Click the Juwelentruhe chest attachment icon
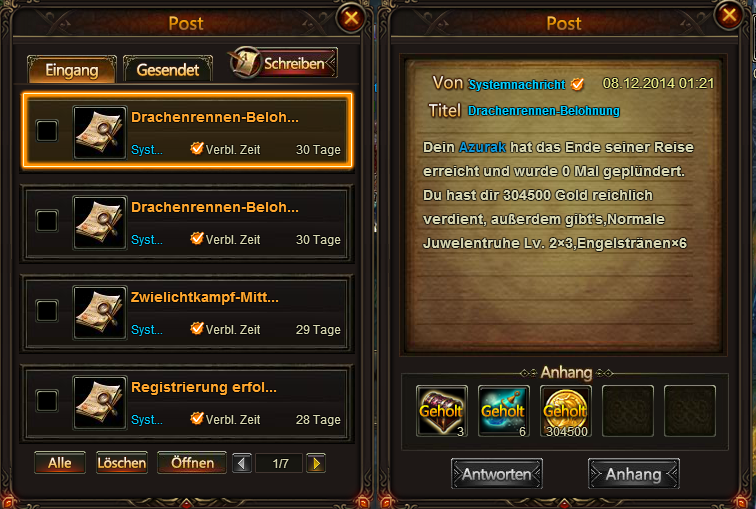 coord(442,411)
